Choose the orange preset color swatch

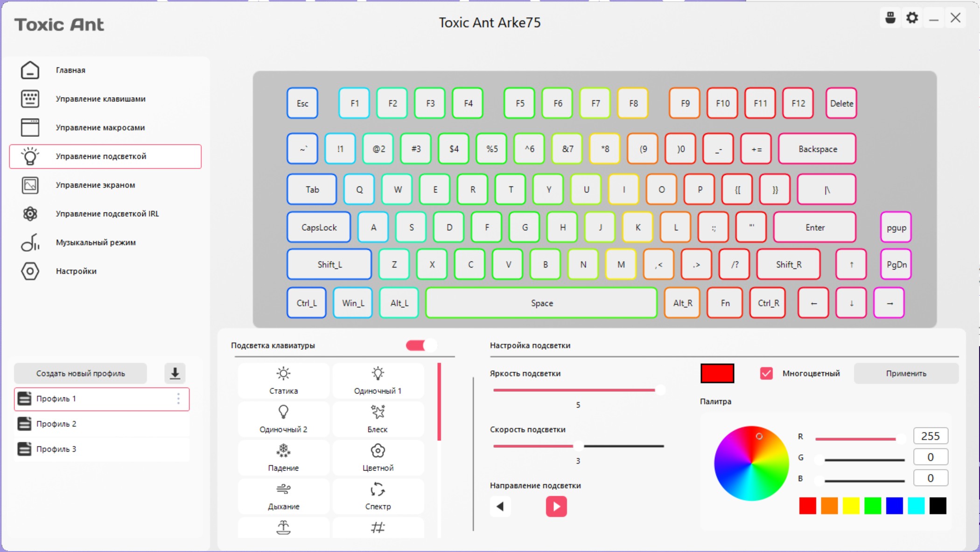click(x=829, y=506)
